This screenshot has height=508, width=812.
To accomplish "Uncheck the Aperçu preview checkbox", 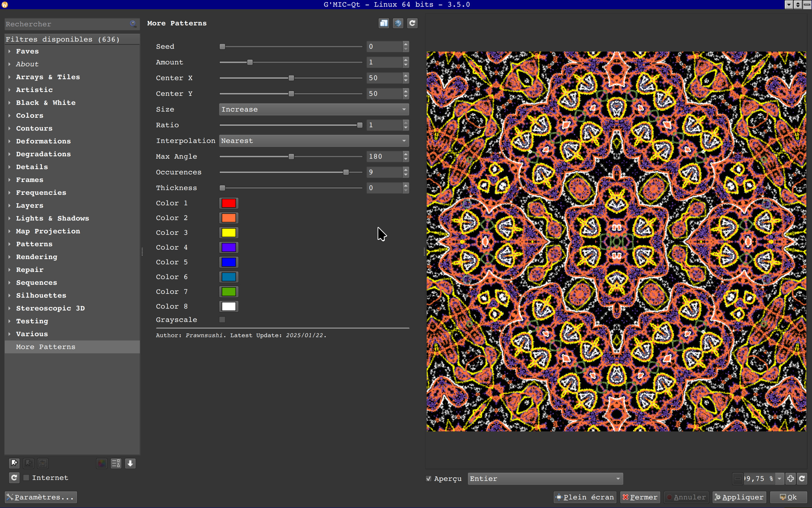I will coord(429,478).
